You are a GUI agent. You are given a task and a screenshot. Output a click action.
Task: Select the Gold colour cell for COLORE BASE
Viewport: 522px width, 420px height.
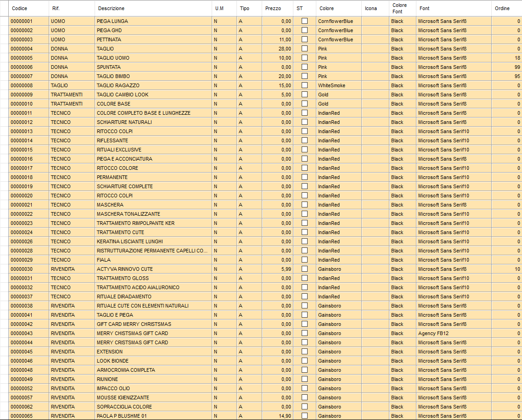338,104
